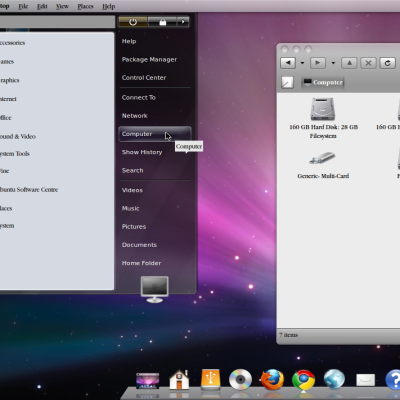Viewport: 400px width, 400px height.
Task: Open Network from the menu
Action: 135,116
